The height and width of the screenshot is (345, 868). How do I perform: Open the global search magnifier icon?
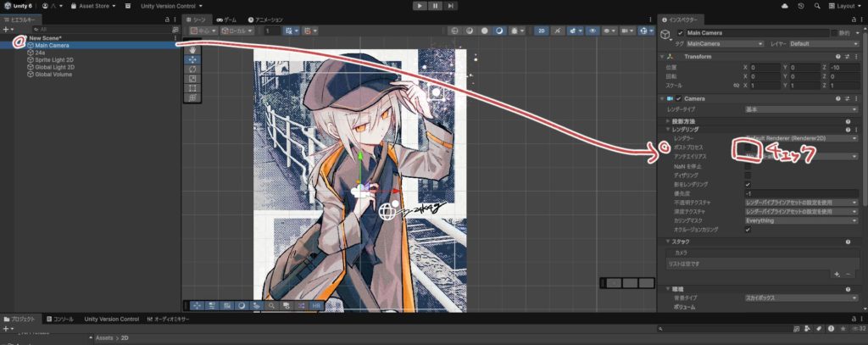818,6
